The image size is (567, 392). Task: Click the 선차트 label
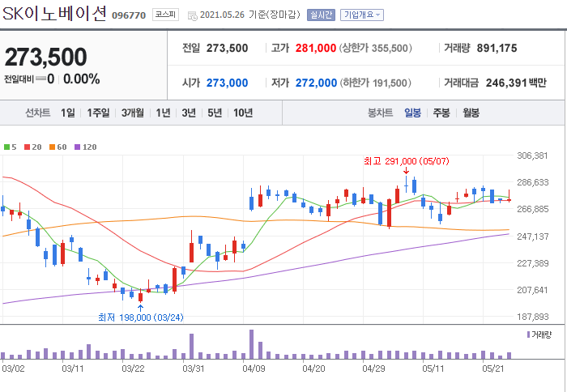click(37, 113)
